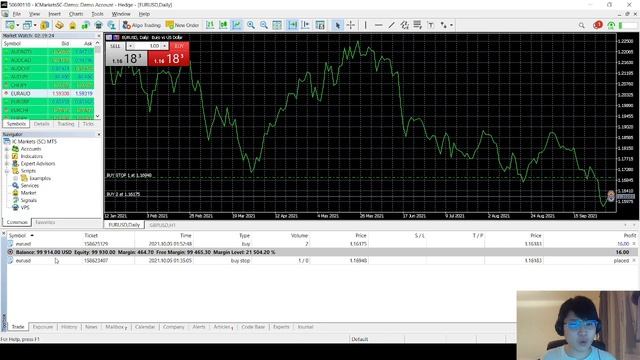Expand the Expert Advisors tree node
The width and height of the screenshot is (640, 360).
[7, 164]
